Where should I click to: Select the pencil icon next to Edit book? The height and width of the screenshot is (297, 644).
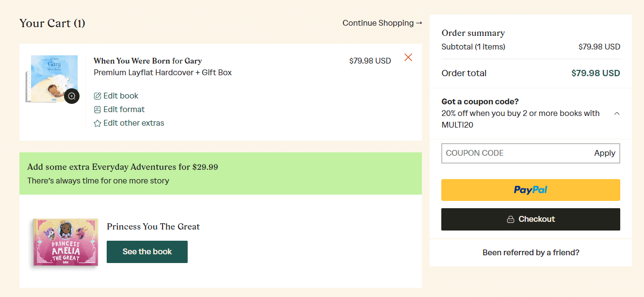point(97,96)
